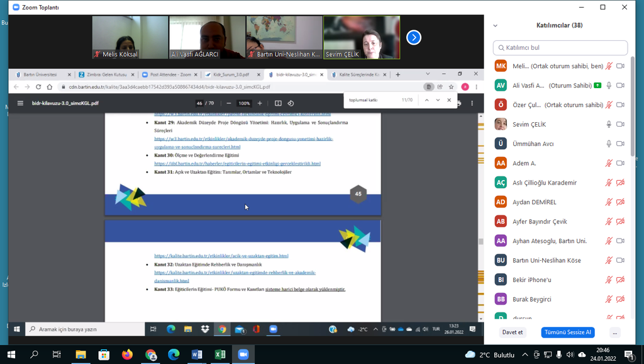Open the Windows Start menu
This screenshot has width=644, height=364.
click(x=11, y=355)
